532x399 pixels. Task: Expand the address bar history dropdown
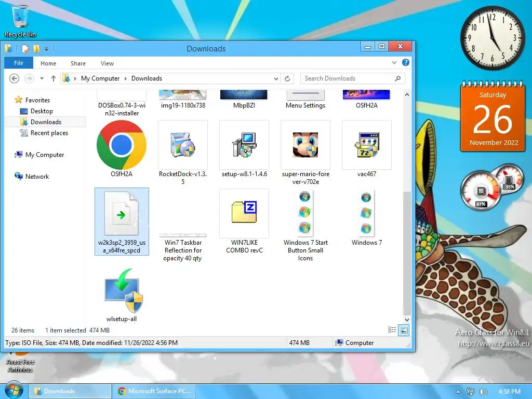[x=276, y=79]
